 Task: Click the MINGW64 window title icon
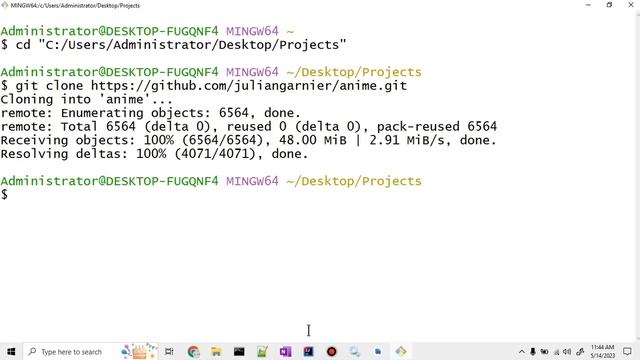pos(4,5)
